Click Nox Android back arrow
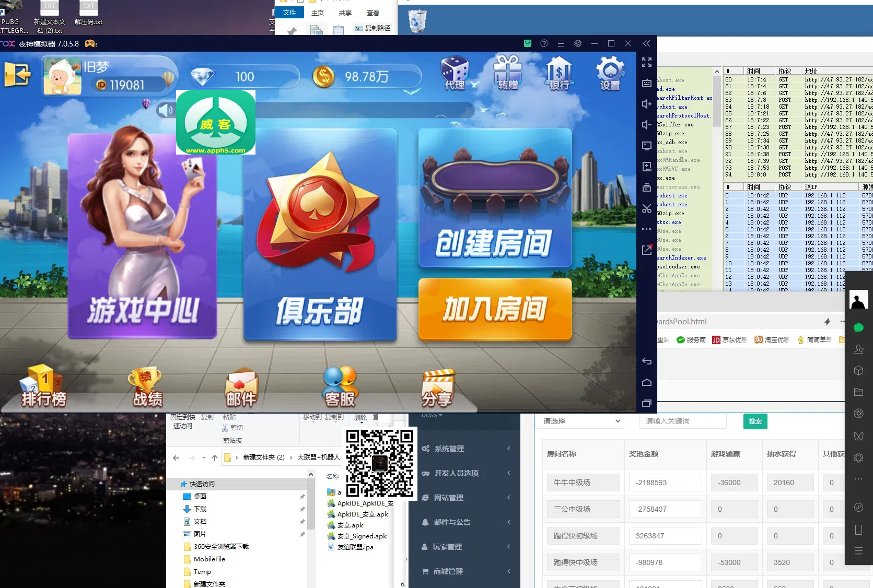The image size is (873, 588). pos(647,361)
